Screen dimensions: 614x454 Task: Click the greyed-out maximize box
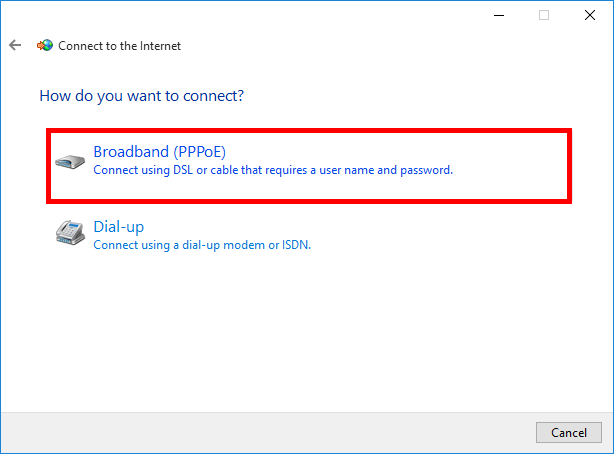(x=544, y=15)
